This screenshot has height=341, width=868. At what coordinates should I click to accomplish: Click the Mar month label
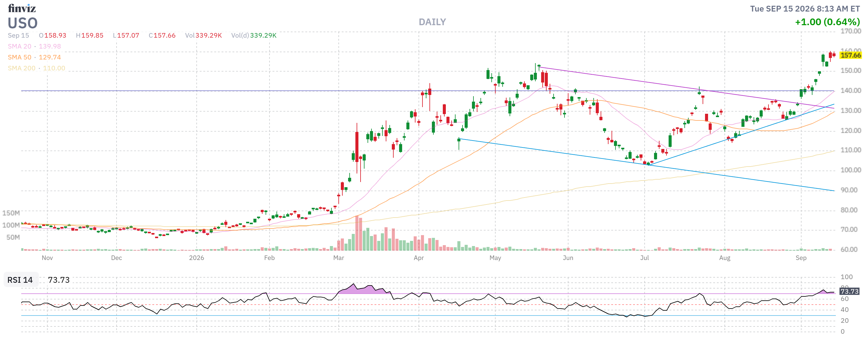[339, 258]
